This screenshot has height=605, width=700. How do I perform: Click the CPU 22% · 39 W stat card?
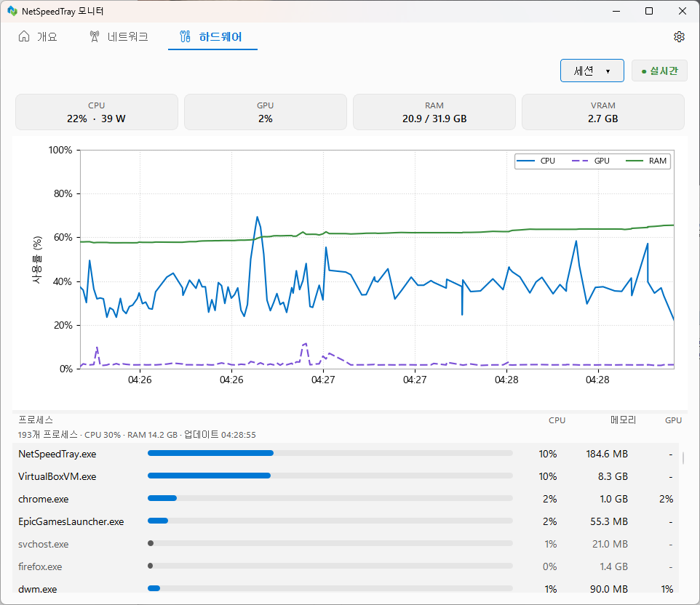pyautogui.click(x=97, y=112)
